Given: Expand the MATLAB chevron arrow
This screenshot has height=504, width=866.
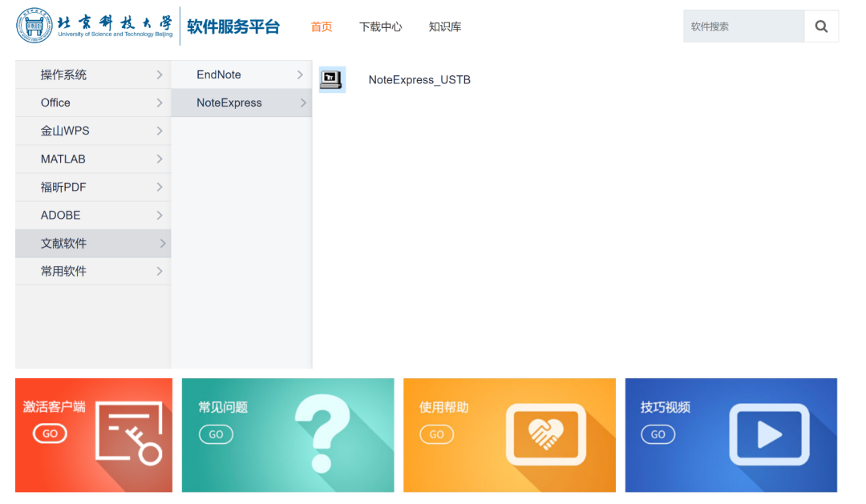Looking at the screenshot, I should point(160,159).
